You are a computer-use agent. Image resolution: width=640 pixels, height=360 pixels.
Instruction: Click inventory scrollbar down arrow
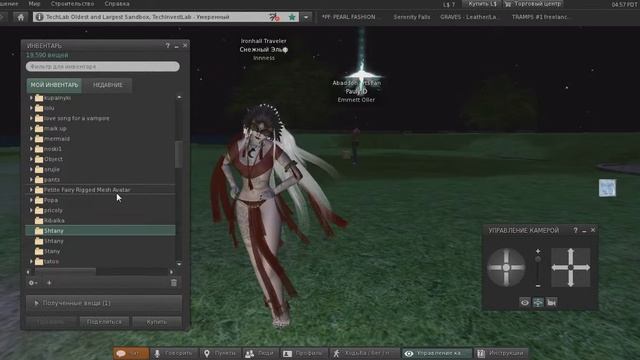pyautogui.click(x=179, y=264)
